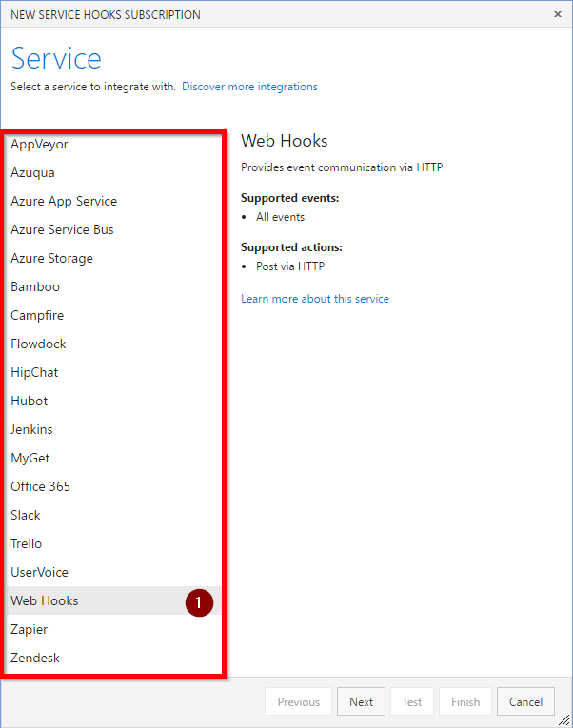Select Azure Storage service
The image size is (573, 728).
[114, 258]
